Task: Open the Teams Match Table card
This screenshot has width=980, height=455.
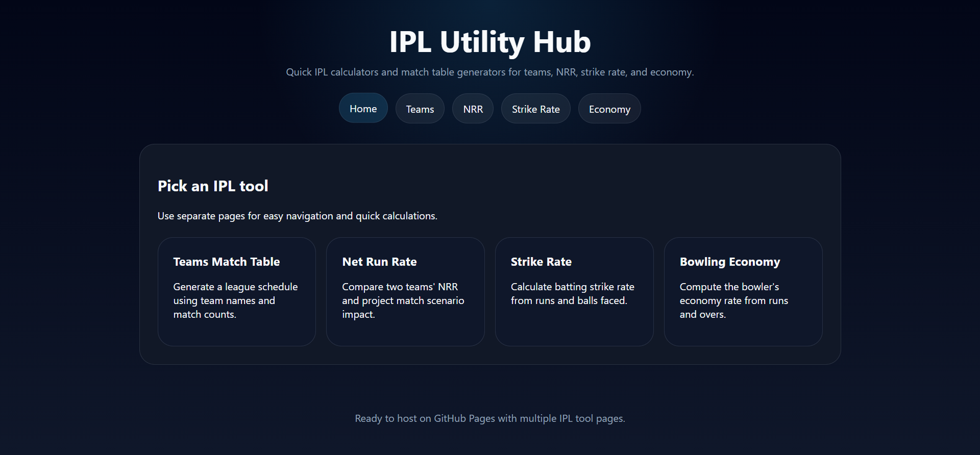Action: pyautogui.click(x=237, y=292)
